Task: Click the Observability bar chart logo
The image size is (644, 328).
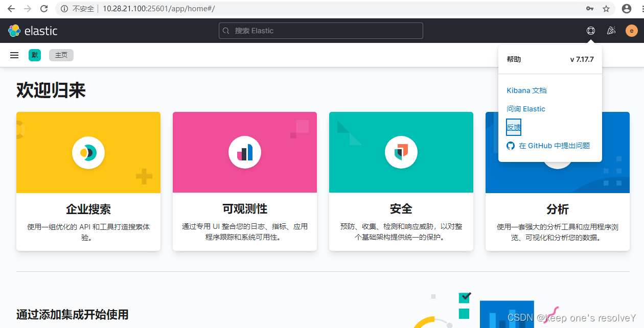Action: [245, 152]
